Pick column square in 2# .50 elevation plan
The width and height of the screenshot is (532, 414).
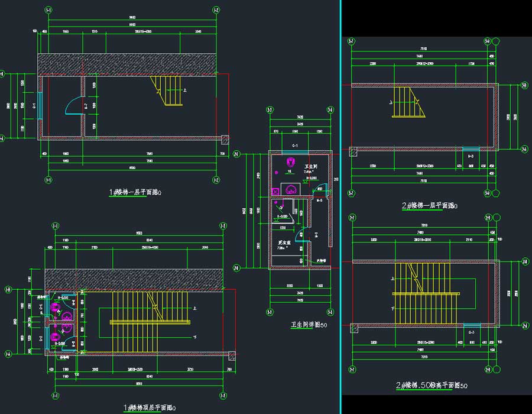354,328
